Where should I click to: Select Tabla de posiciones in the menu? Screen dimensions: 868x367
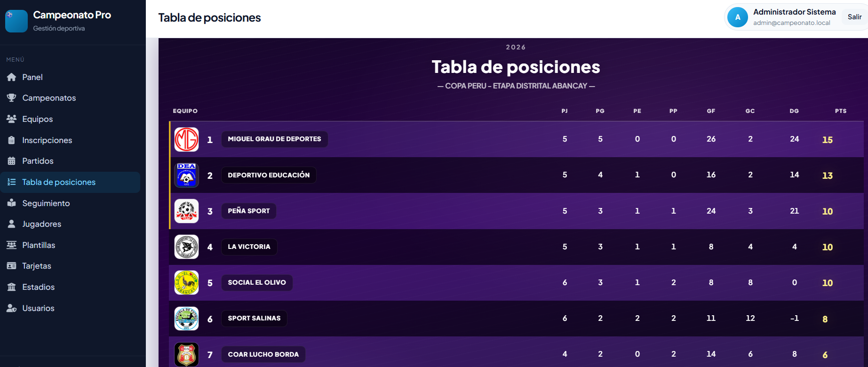click(58, 182)
